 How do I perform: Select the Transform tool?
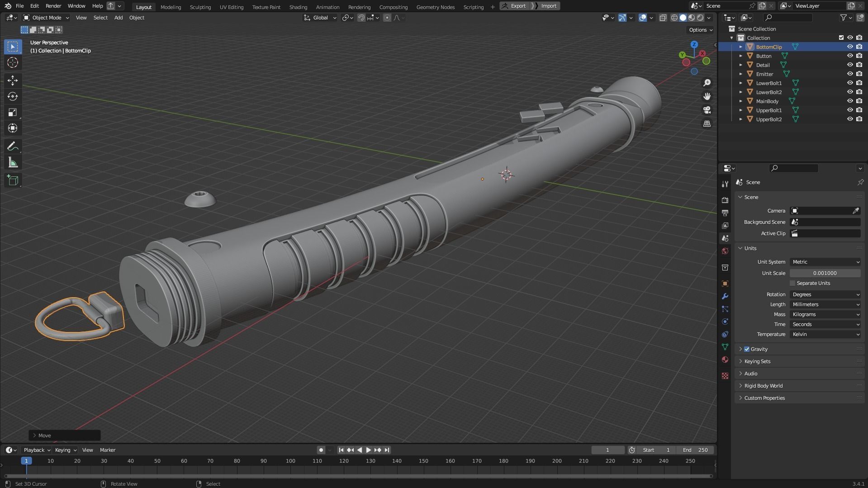click(x=13, y=128)
